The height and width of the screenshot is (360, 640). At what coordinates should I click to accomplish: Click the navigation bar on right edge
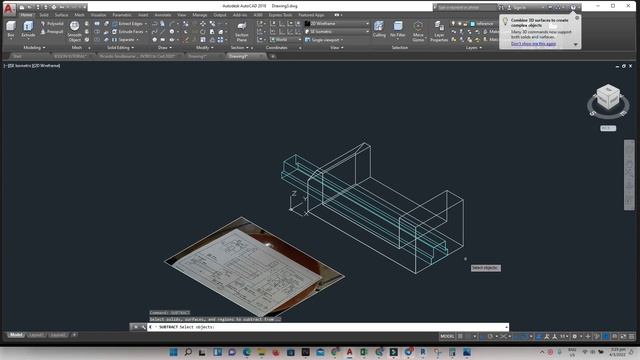(x=629, y=175)
